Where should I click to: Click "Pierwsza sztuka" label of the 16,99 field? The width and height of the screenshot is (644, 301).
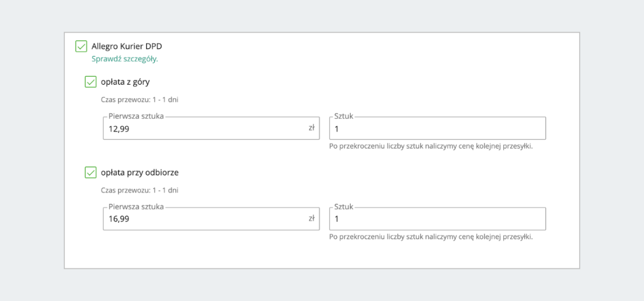[x=136, y=207]
